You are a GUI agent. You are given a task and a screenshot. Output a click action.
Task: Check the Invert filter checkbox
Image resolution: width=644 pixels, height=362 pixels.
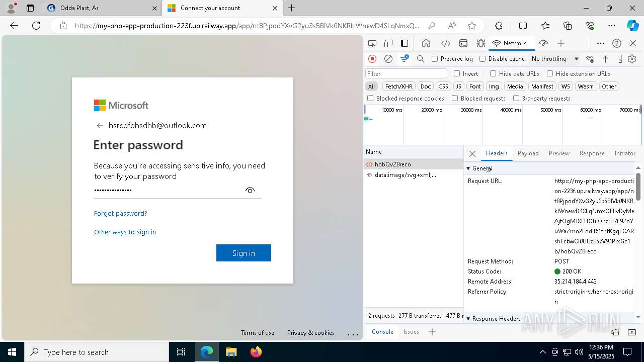click(x=457, y=73)
